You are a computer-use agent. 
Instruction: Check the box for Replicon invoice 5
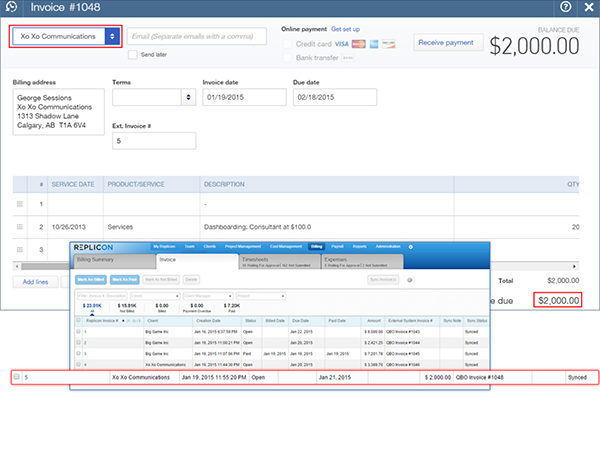(x=16, y=377)
